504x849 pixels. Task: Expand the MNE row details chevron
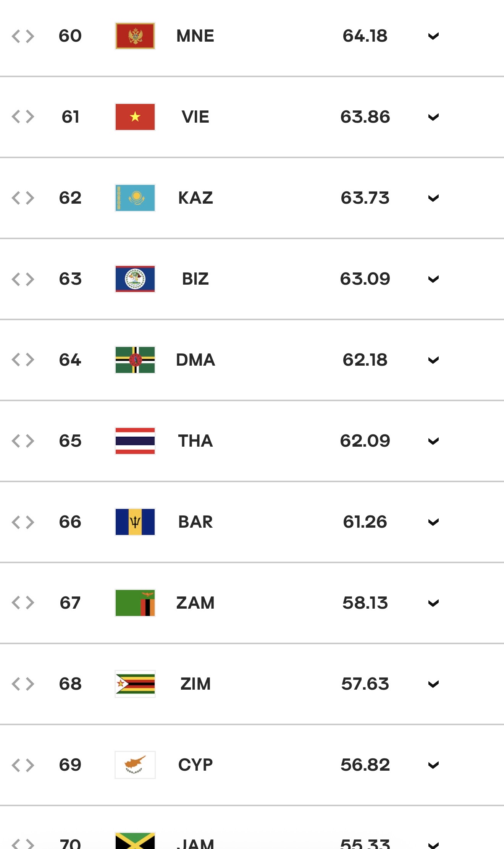point(433,36)
